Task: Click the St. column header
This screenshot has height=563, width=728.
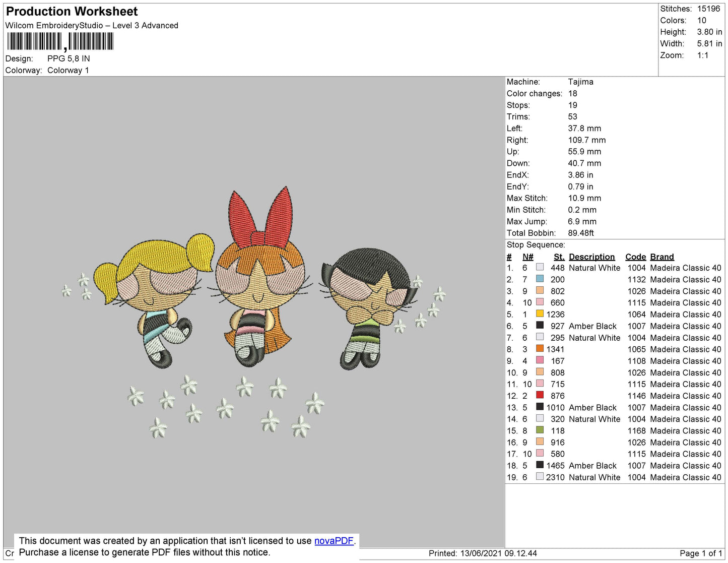Action: click(559, 257)
